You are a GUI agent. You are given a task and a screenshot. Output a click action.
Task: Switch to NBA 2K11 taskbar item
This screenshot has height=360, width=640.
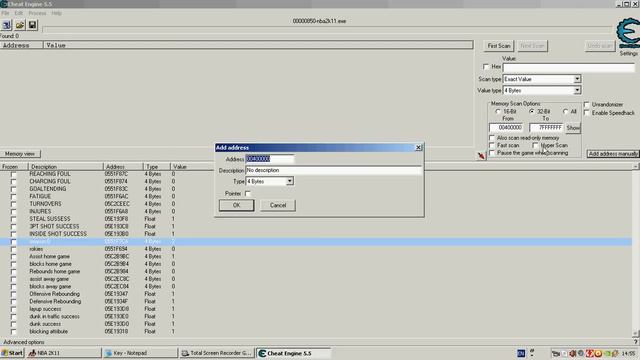point(64,353)
